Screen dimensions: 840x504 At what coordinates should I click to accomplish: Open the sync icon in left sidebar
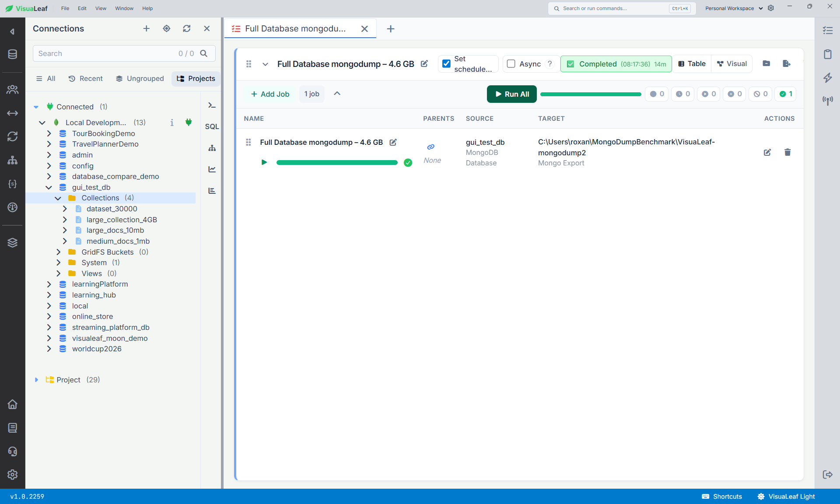(x=12, y=136)
